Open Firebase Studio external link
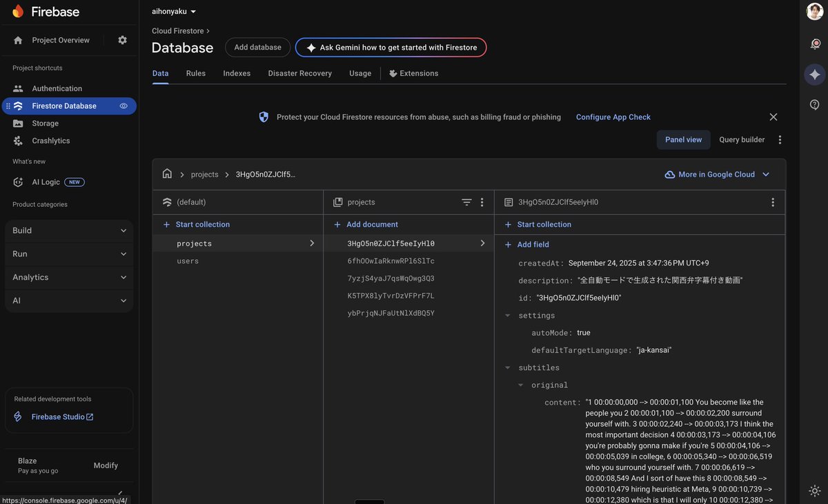828x504 pixels. tap(62, 417)
